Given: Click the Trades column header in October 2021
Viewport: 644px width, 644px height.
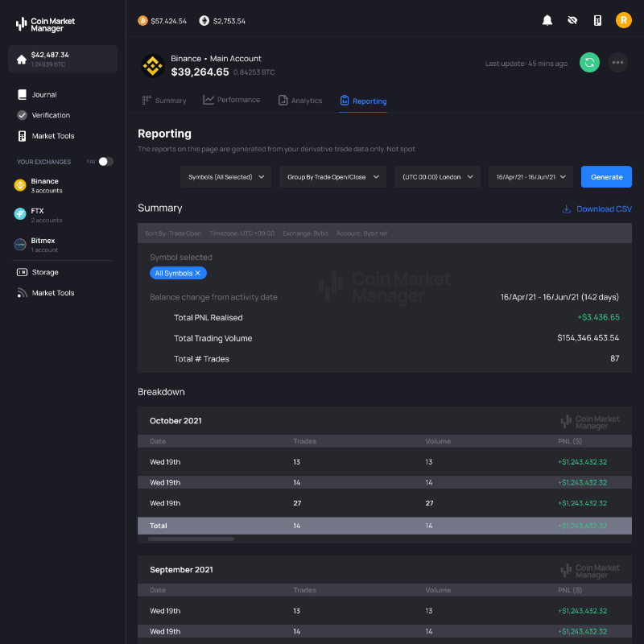Looking at the screenshot, I should 305,441.
